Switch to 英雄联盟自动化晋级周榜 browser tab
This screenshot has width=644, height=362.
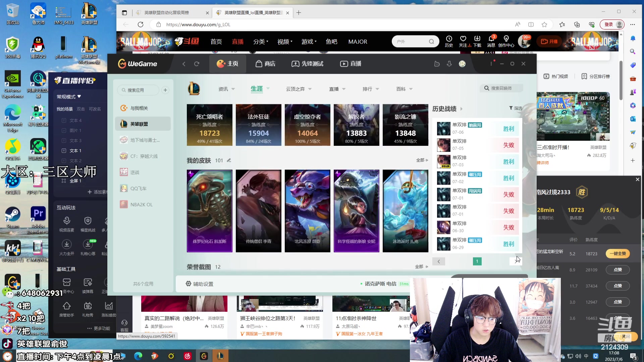172,13
